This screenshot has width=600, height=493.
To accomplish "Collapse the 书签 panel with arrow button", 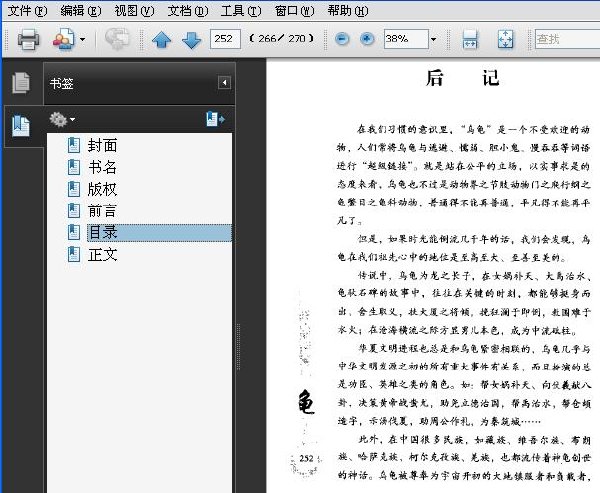I will [224, 82].
